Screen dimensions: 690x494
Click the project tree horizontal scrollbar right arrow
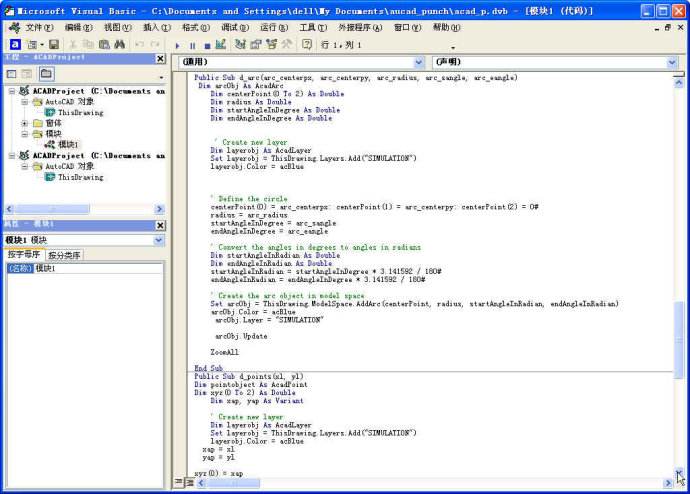160,209
